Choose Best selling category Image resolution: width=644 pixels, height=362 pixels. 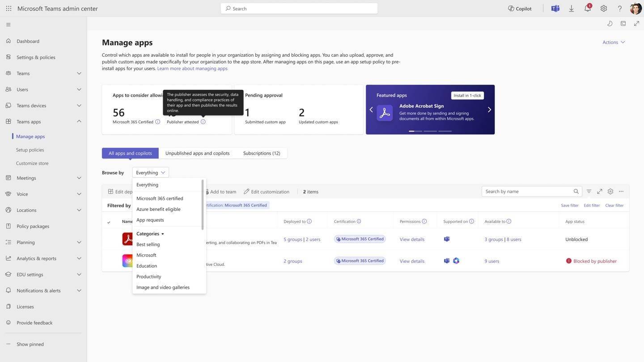coord(148,244)
